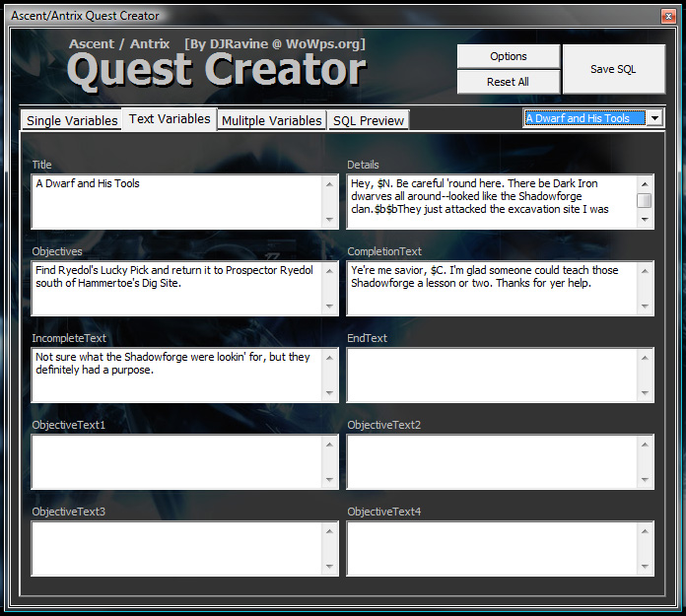Click the IncompleteText scroll-down arrow
Screen dimensions: 686x616
coord(329,393)
